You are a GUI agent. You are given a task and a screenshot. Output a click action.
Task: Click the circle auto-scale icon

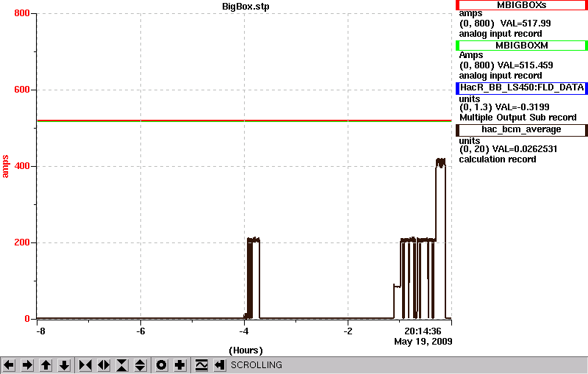point(162,365)
